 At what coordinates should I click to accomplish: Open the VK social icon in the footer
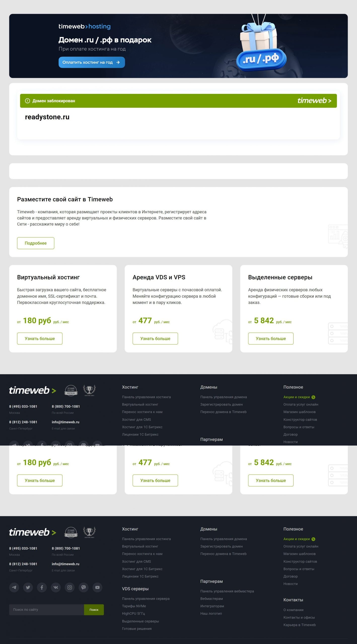click(x=56, y=587)
